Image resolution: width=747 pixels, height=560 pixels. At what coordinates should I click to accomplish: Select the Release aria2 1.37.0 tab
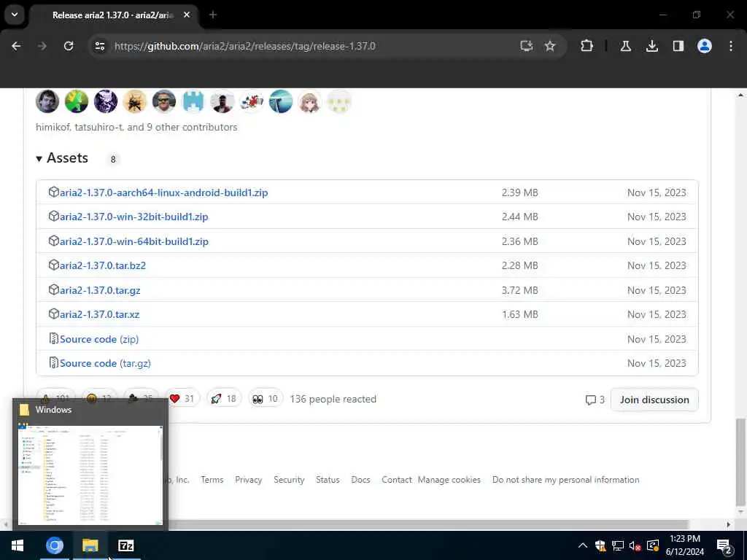coord(113,15)
